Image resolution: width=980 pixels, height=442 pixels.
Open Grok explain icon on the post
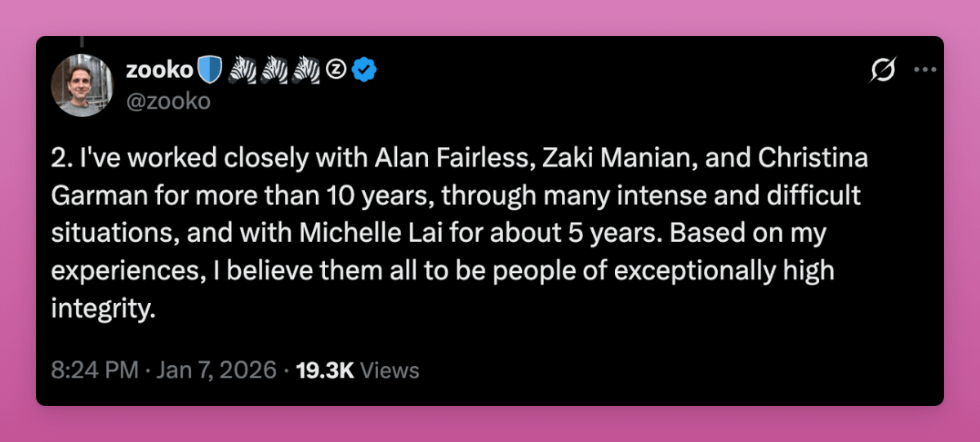click(x=883, y=71)
